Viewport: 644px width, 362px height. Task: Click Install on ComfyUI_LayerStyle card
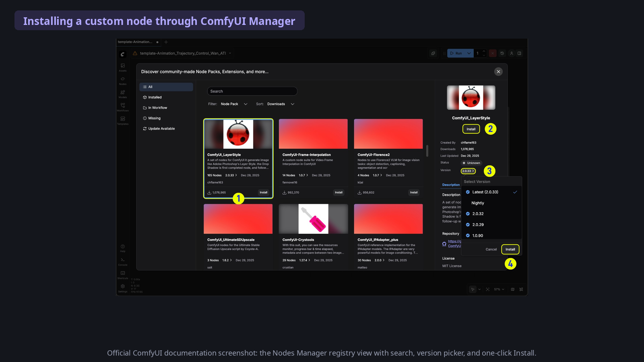[x=264, y=193]
